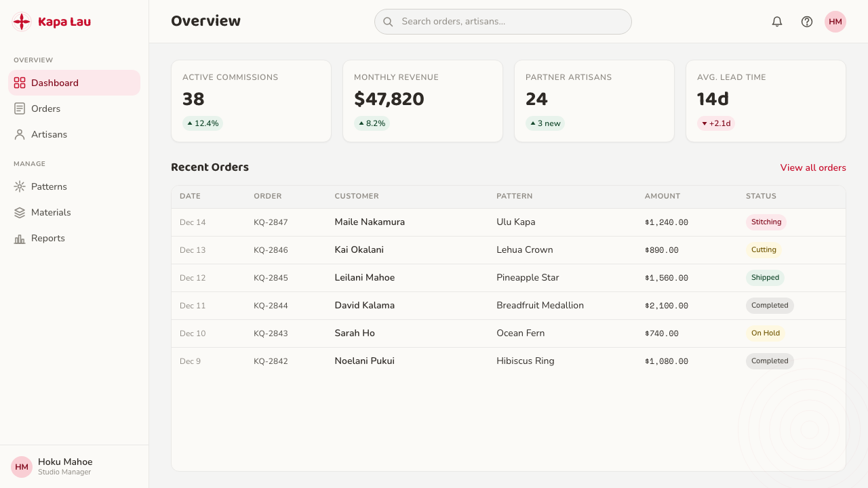Click the Orders document icon in sidebar
Viewport: 868px width, 488px height.
click(20, 108)
